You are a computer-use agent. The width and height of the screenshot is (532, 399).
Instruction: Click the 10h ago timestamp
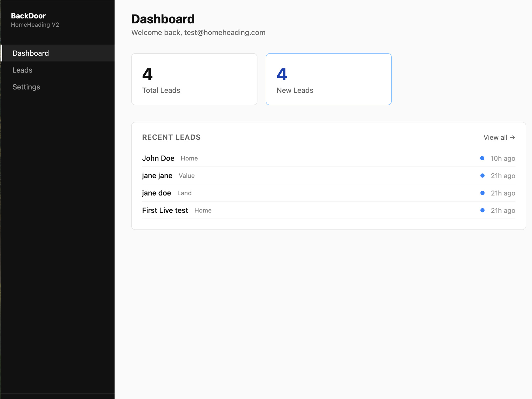[503, 158]
